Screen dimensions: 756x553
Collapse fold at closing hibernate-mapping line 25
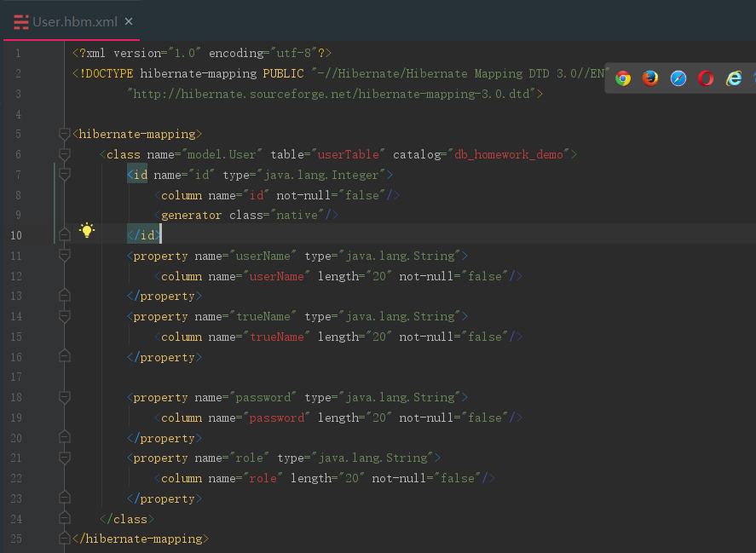[64, 539]
